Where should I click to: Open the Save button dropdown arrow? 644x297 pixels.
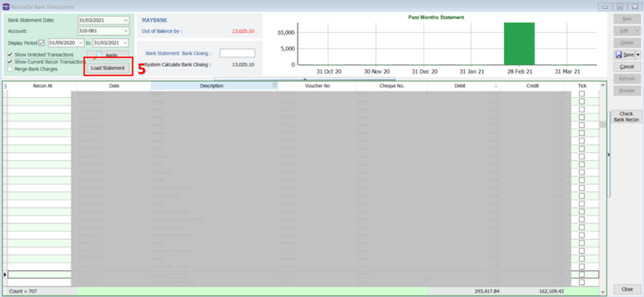click(638, 54)
